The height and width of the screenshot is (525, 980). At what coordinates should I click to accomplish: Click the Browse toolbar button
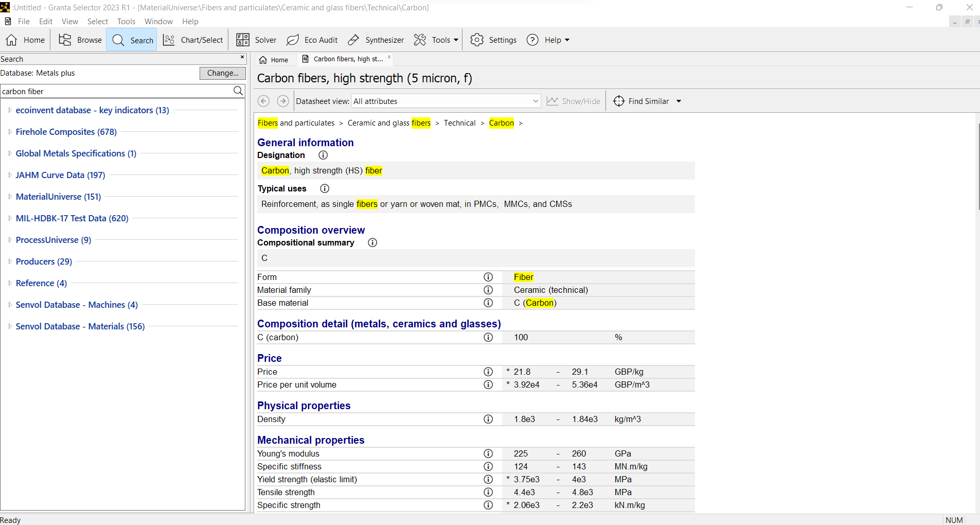coord(80,40)
